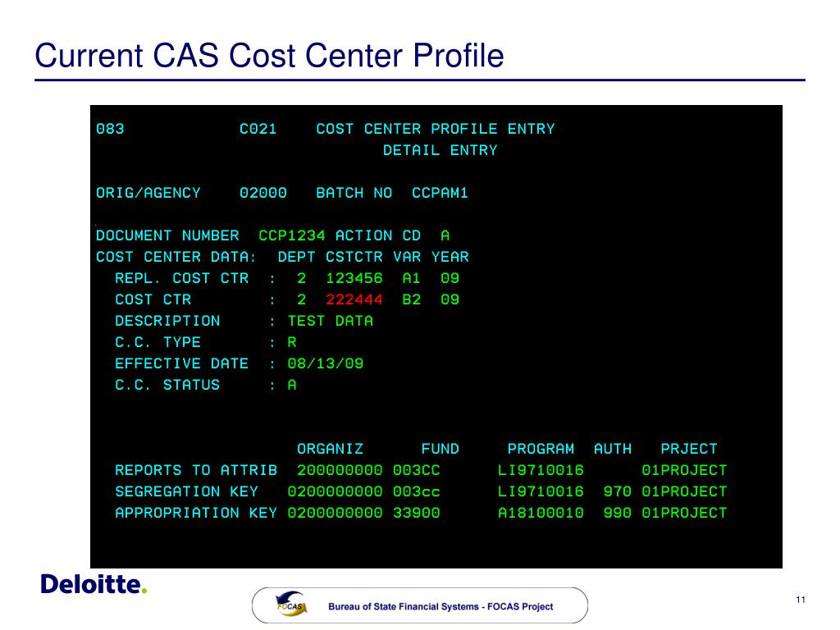
Task: Click the Current CAS Cost Center Profile title
Action: coord(269,55)
